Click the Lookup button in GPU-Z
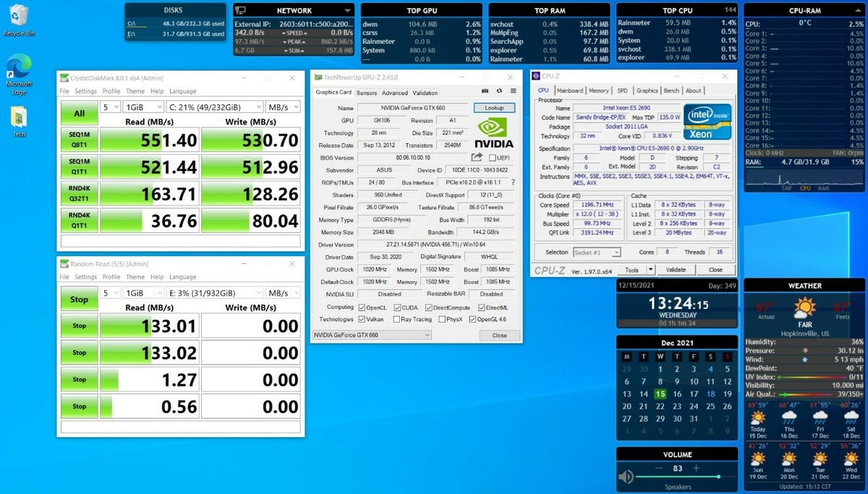 pos(494,108)
